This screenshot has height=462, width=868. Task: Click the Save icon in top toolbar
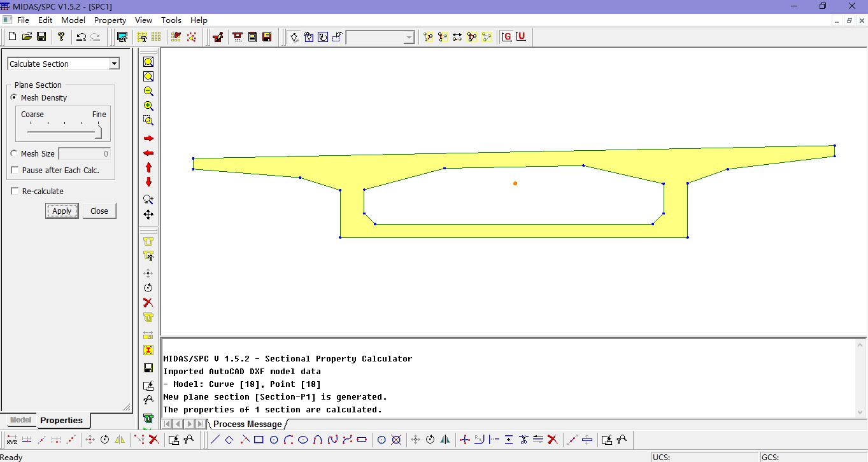(x=41, y=37)
